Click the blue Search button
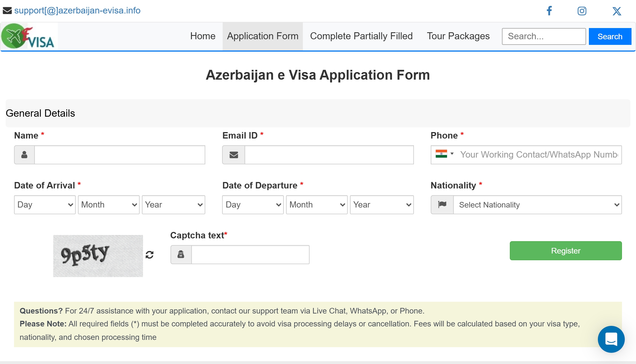The width and height of the screenshot is (636, 364). pos(610,36)
